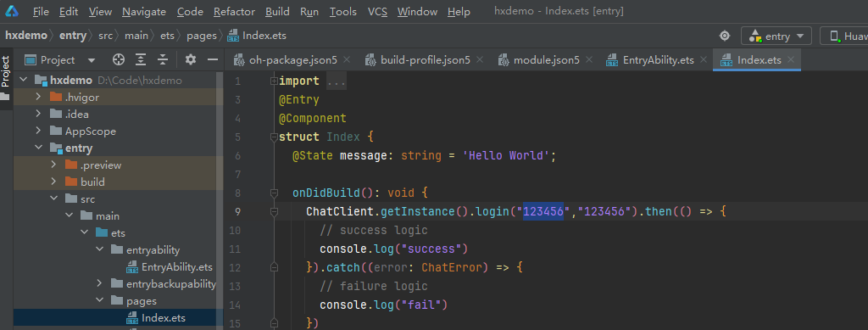Expand the AppScope folder
The height and width of the screenshot is (330, 868).
[x=38, y=131]
